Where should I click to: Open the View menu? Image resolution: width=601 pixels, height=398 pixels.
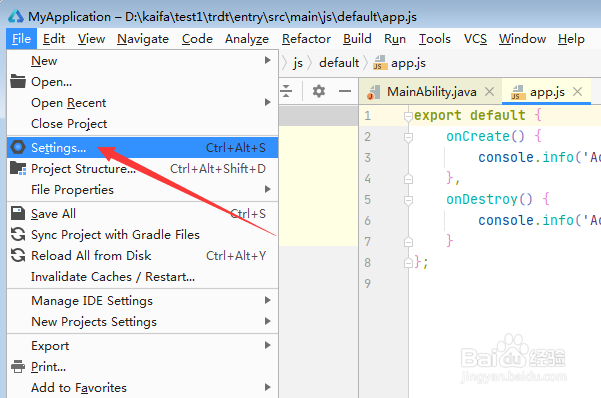point(91,39)
